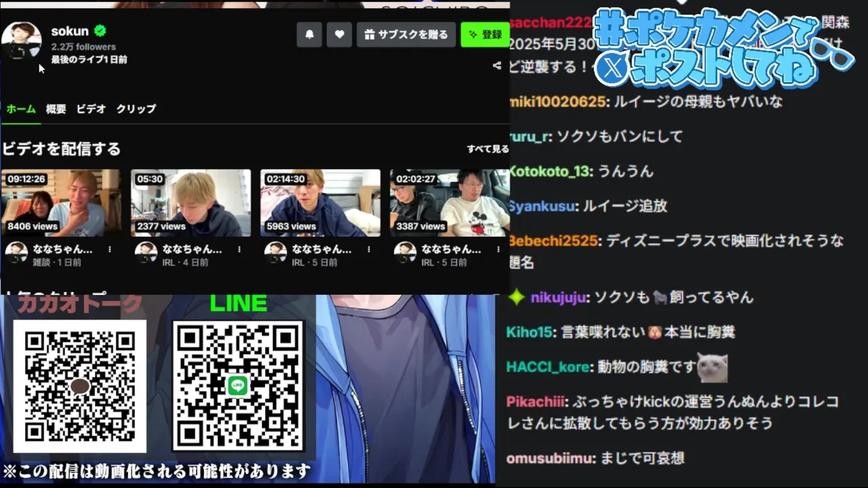This screenshot has width=868, height=488.
Task: Open the 05:30 video thumbnail
Action: pos(191,203)
